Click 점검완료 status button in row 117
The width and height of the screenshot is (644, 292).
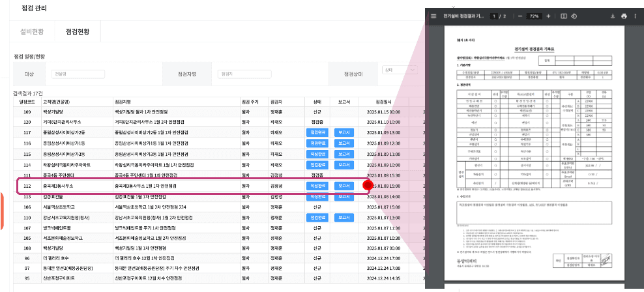click(x=318, y=132)
